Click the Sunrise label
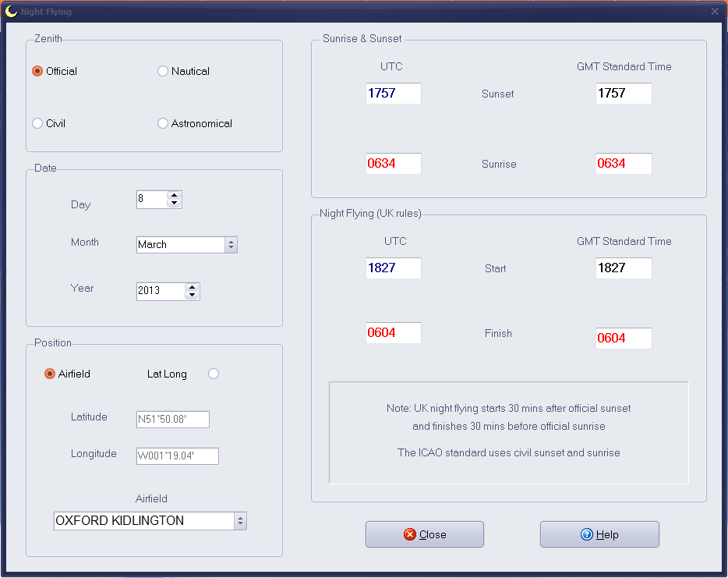Viewport: 728px width, 578px height. tap(499, 164)
